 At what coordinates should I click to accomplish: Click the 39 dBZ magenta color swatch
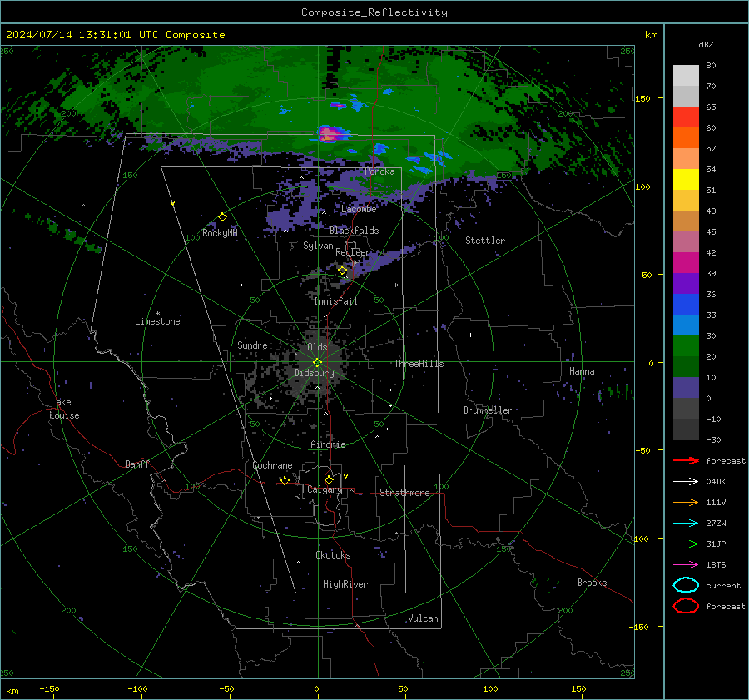click(686, 262)
